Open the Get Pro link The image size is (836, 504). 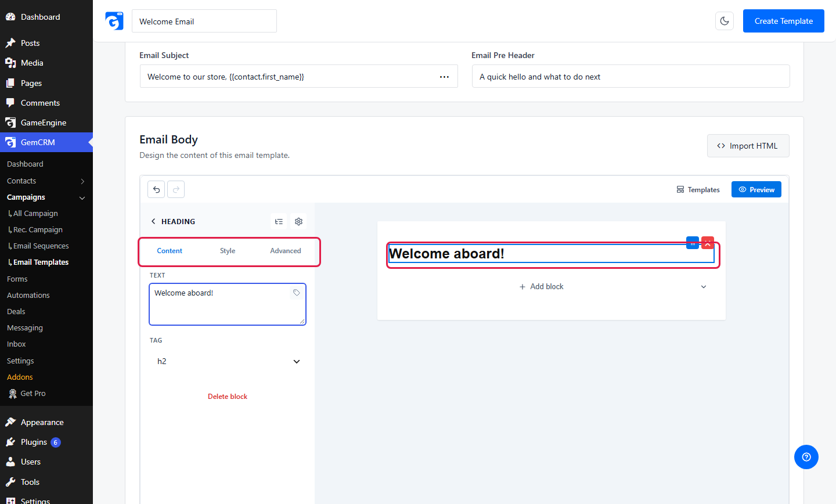pyautogui.click(x=33, y=394)
